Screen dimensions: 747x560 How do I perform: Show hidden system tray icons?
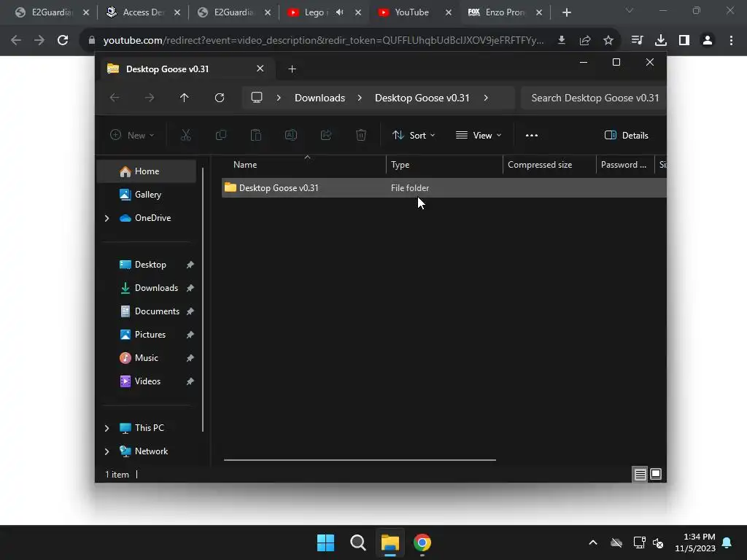point(593,542)
